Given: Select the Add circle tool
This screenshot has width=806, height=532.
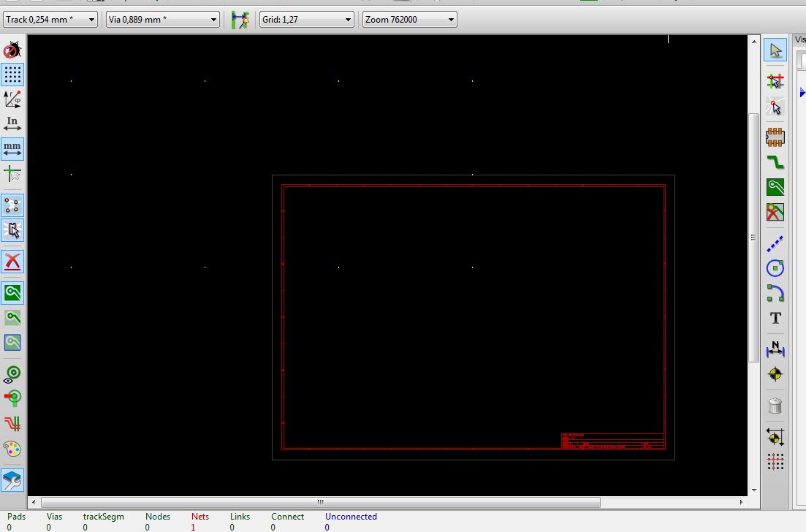Looking at the screenshot, I should point(775,268).
